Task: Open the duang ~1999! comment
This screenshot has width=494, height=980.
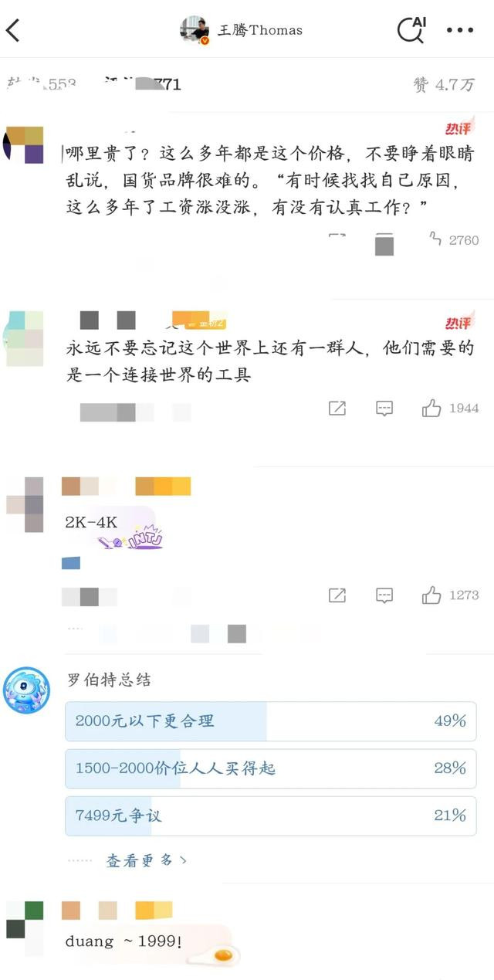Action: click(124, 942)
